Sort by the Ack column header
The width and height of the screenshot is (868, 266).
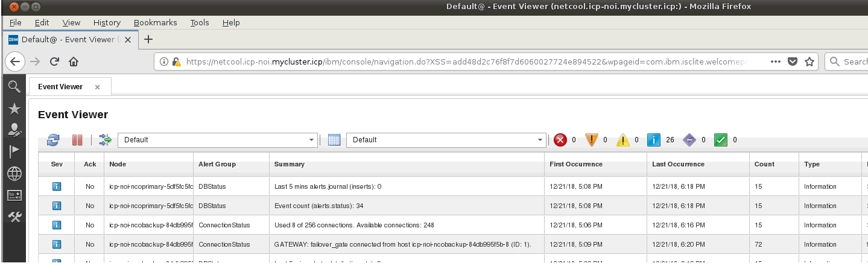click(90, 164)
